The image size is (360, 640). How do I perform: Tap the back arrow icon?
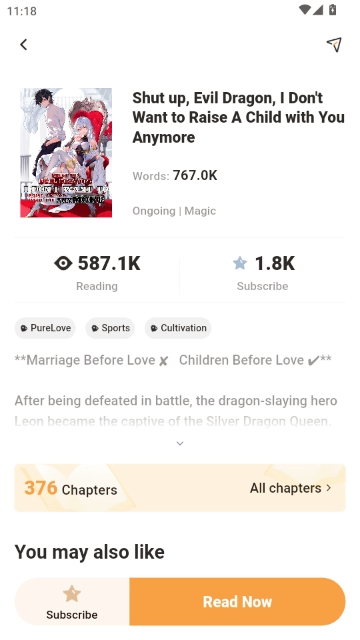(24, 44)
